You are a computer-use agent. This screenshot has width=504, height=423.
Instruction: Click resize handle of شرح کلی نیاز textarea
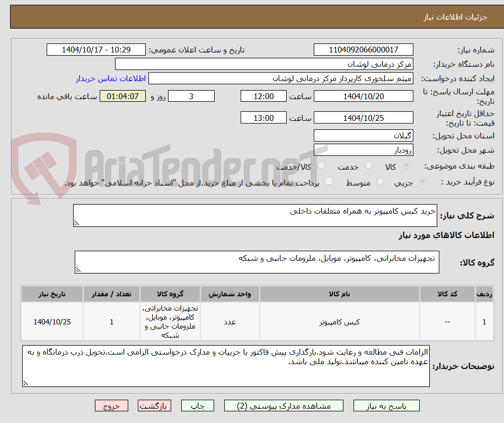pyautogui.click(x=76, y=223)
